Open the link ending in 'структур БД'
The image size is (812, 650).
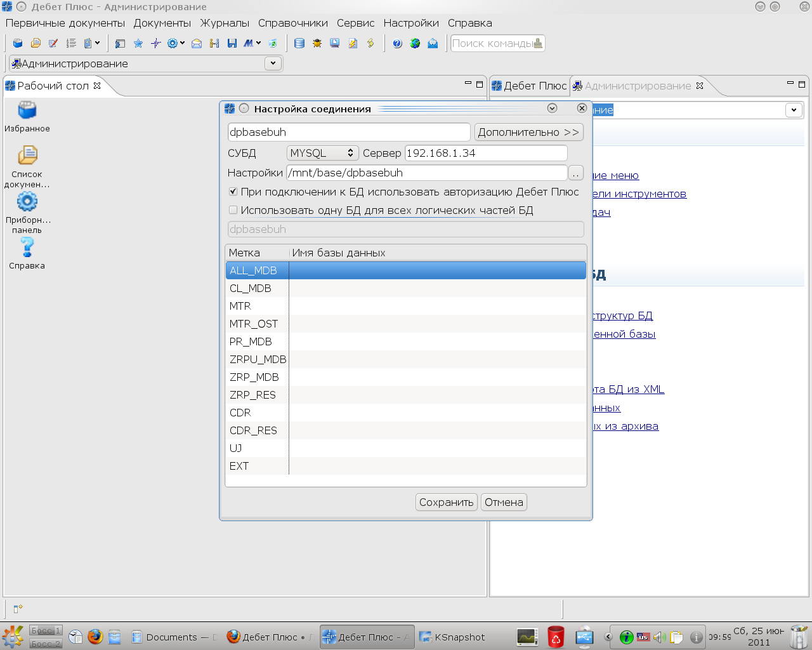(x=622, y=315)
